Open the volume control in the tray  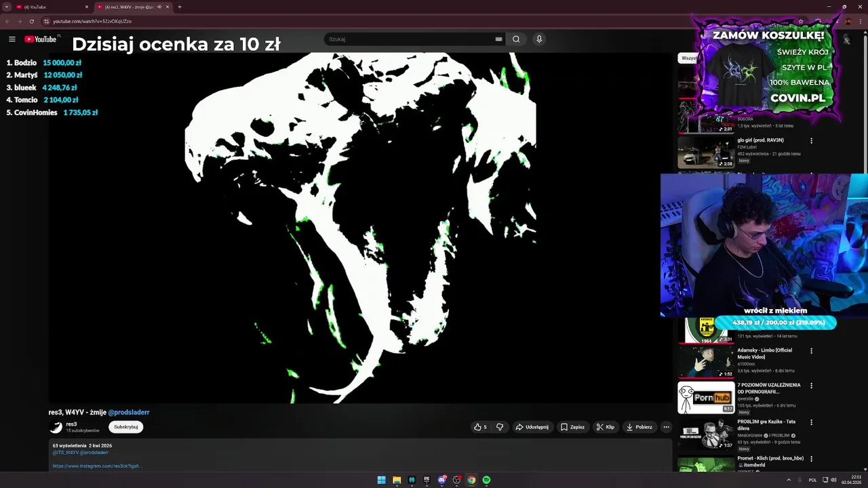(x=833, y=480)
